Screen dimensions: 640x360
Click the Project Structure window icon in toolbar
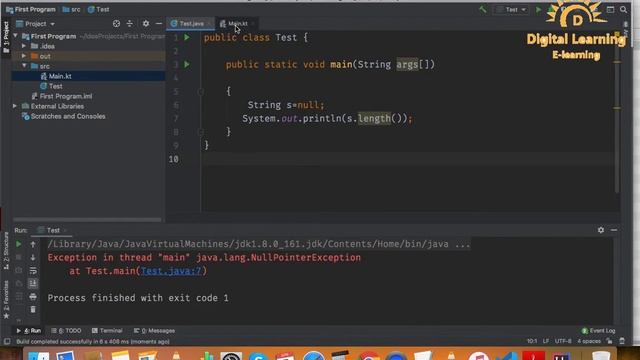[x=610, y=9]
